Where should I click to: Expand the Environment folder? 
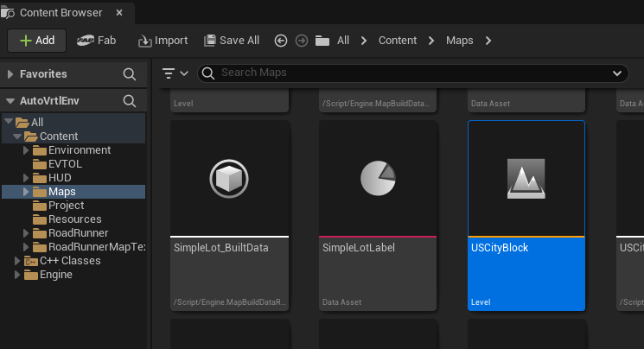26,150
